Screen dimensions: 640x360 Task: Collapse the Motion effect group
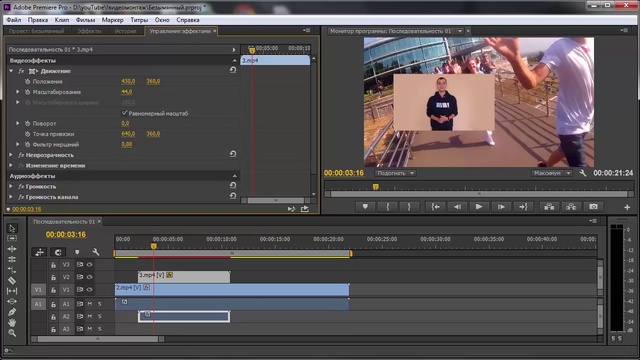point(11,71)
